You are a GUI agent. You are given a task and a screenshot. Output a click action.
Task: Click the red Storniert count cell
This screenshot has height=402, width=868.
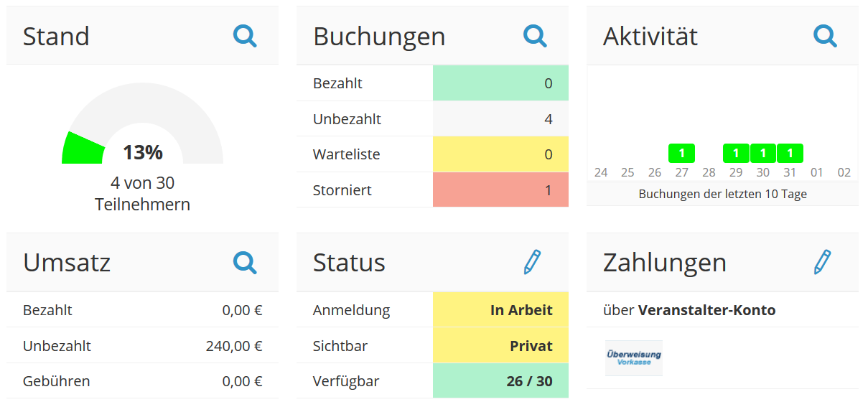pos(500,190)
